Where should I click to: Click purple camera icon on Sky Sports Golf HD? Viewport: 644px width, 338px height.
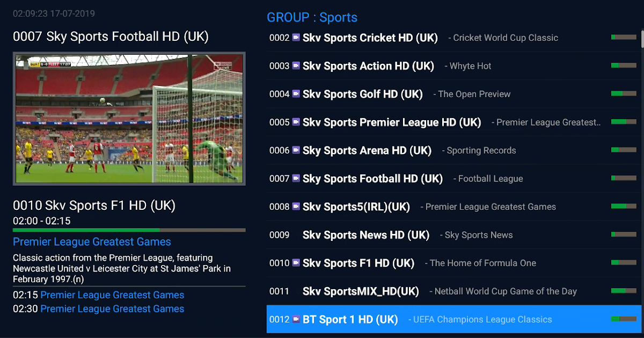[x=296, y=94]
